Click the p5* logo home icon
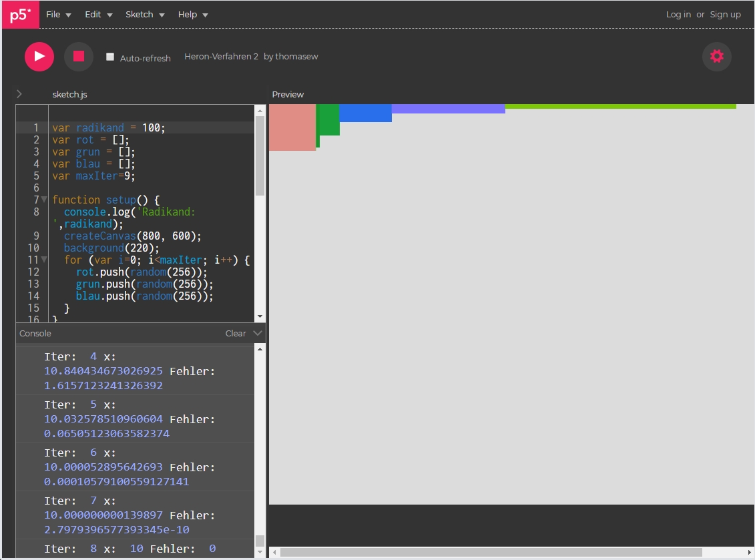The width and height of the screenshot is (755, 560). (20, 15)
